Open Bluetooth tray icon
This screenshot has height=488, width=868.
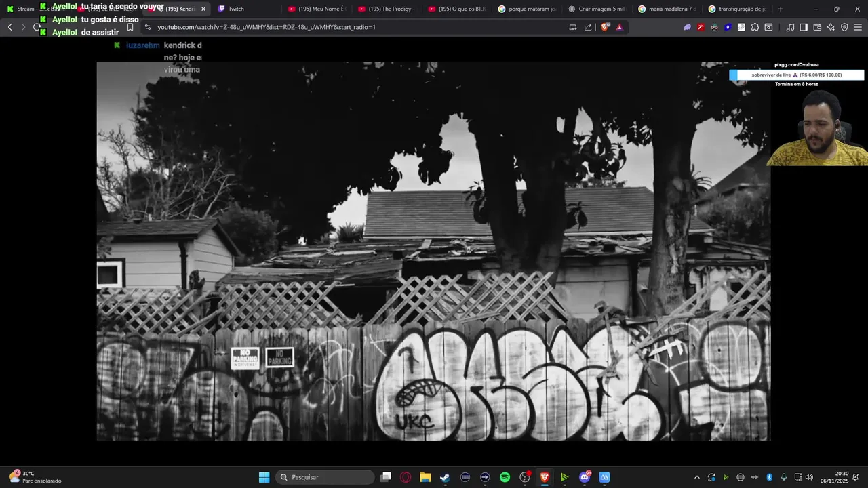[x=770, y=477]
